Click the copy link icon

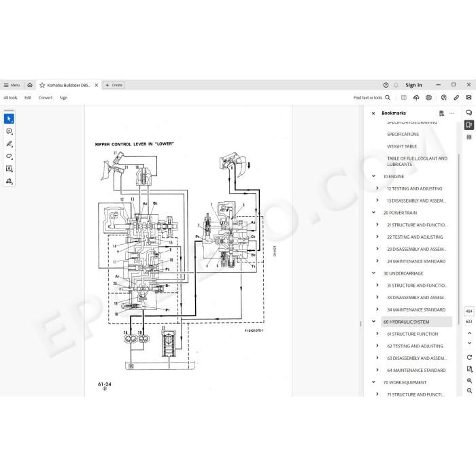click(456, 98)
